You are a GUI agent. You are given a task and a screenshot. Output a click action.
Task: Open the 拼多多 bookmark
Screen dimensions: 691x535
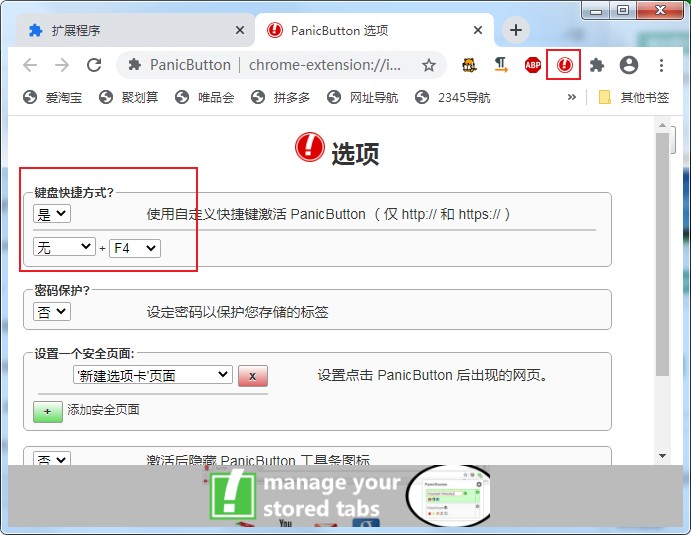[x=280, y=97]
